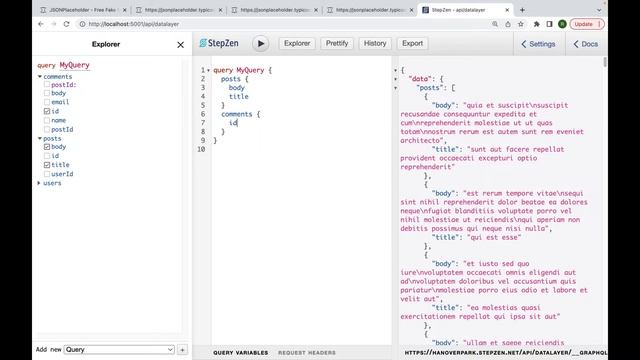Switch to the third jsonplaceholder.typicode tab
The image size is (640, 360).
(x=275, y=10)
